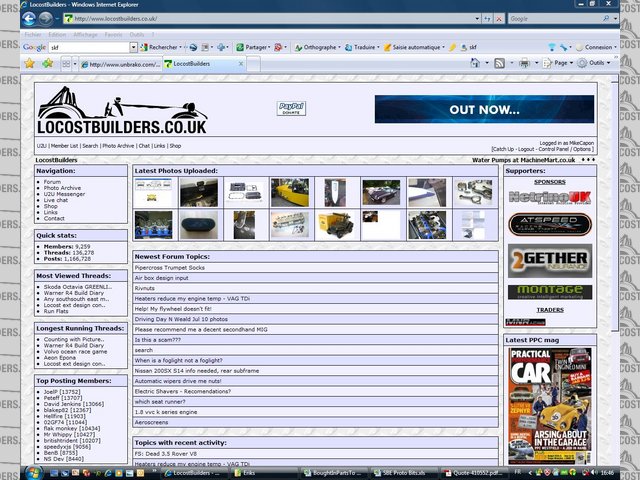Open the Fichier menu
Viewport: 640px width, 480px height.
point(33,35)
